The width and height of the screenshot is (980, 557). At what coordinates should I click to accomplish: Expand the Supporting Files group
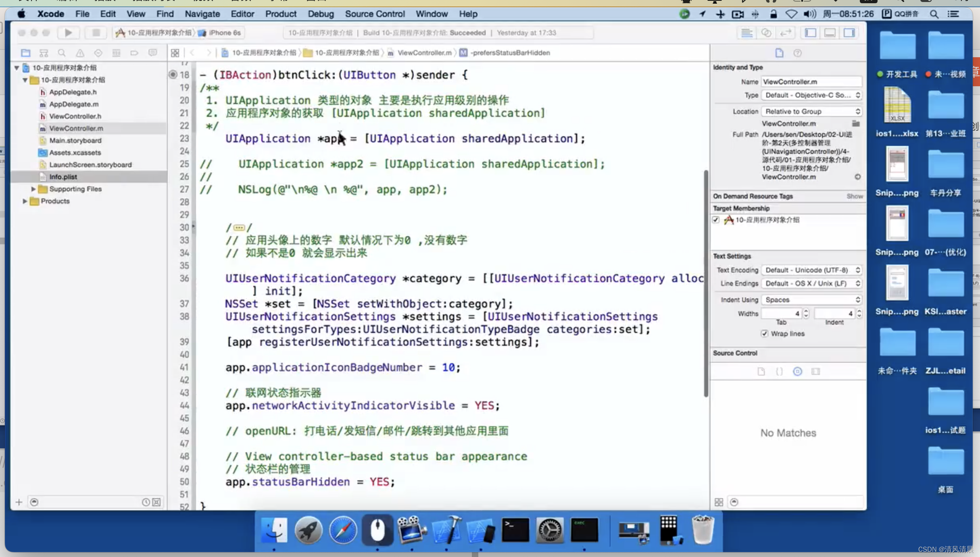[33, 188]
